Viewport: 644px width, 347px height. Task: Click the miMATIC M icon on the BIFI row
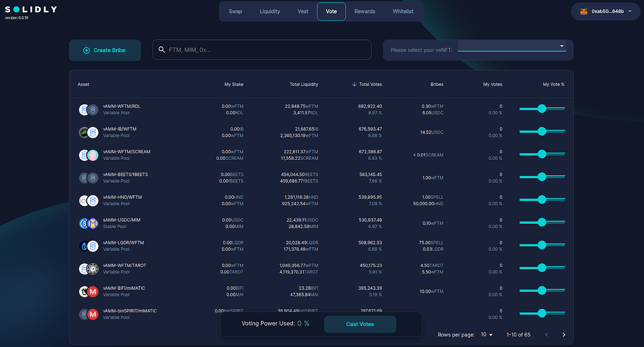[92, 291]
